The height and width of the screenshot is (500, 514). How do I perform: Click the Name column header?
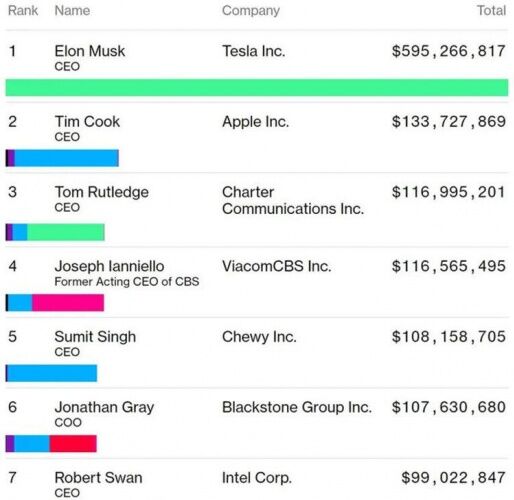[72, 11]
